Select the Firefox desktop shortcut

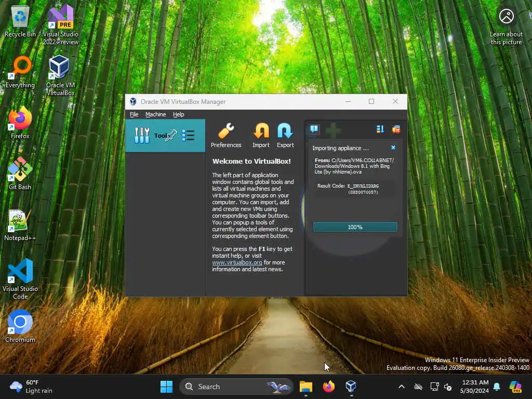point(20,123)
